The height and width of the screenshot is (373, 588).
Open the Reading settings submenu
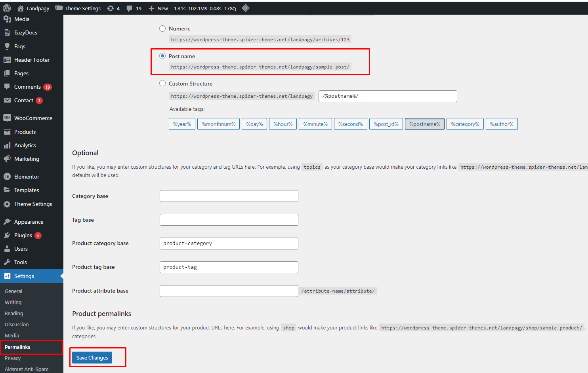(x=14, y=313)
